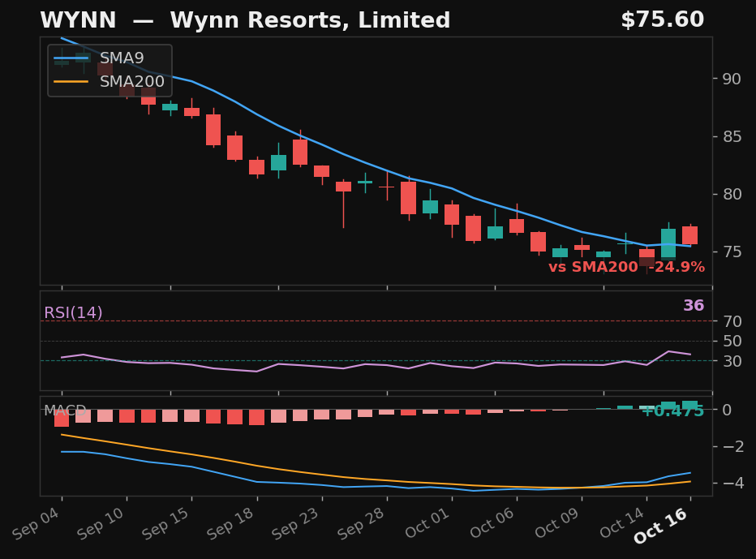The height and width of the screenshot is (559, 756).
Task: Click the 75 price axis label
Action: pyautogui.click(x=732, y=252)
